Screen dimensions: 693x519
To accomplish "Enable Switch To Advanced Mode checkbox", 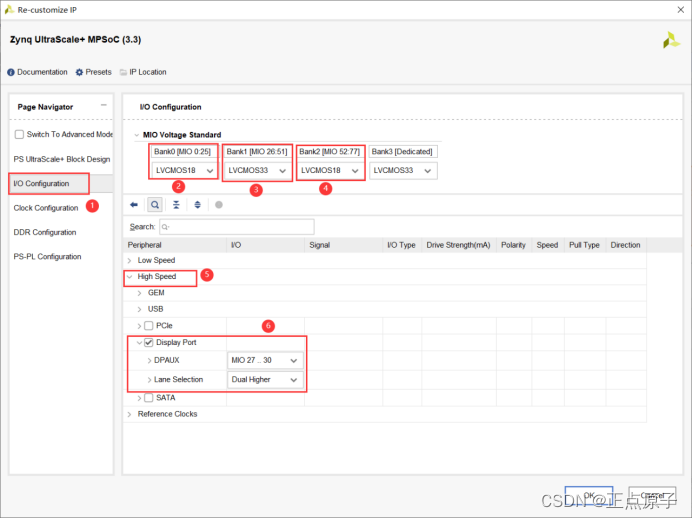I will [x=19, y=134].
